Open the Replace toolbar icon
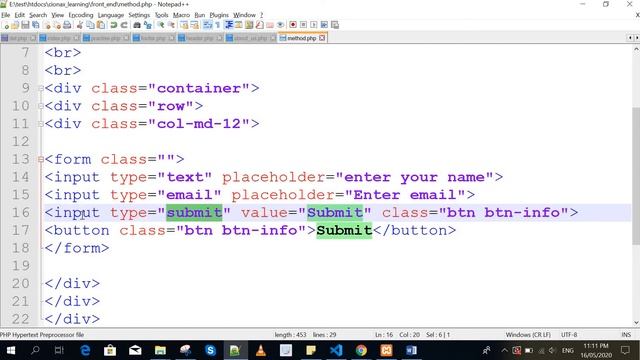640x360 pixels. tap(148, 25)
